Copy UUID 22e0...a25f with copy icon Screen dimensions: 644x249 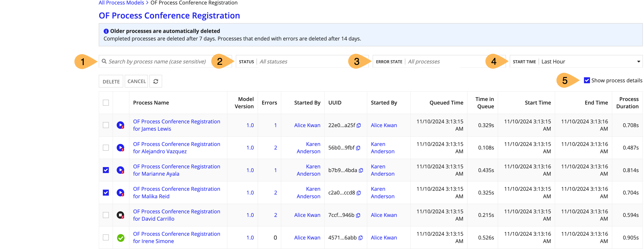[359, 125]
